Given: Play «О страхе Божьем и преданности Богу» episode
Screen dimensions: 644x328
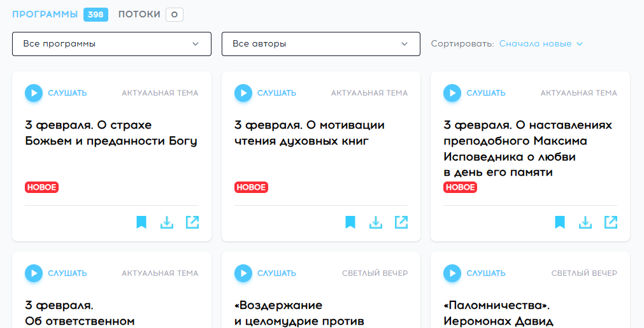Looking at the screenshot, I should click(34, 93).
